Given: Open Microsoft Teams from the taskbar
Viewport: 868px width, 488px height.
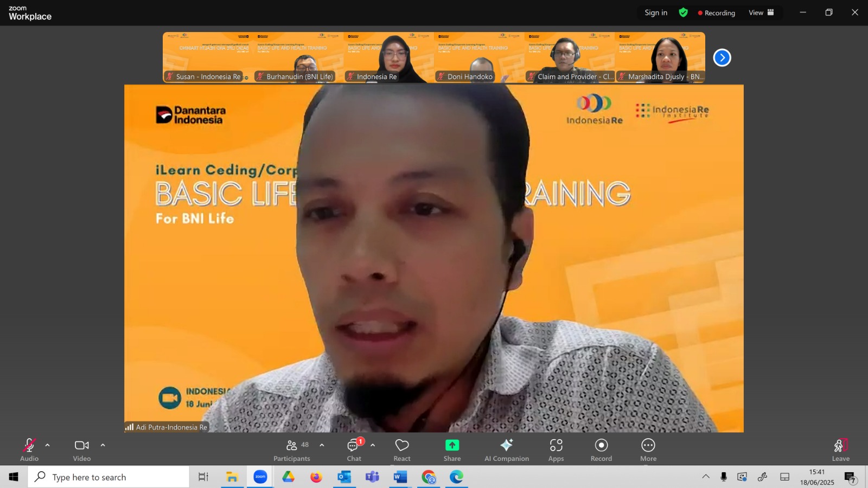Looking at the screenshot, I should 372,477.
